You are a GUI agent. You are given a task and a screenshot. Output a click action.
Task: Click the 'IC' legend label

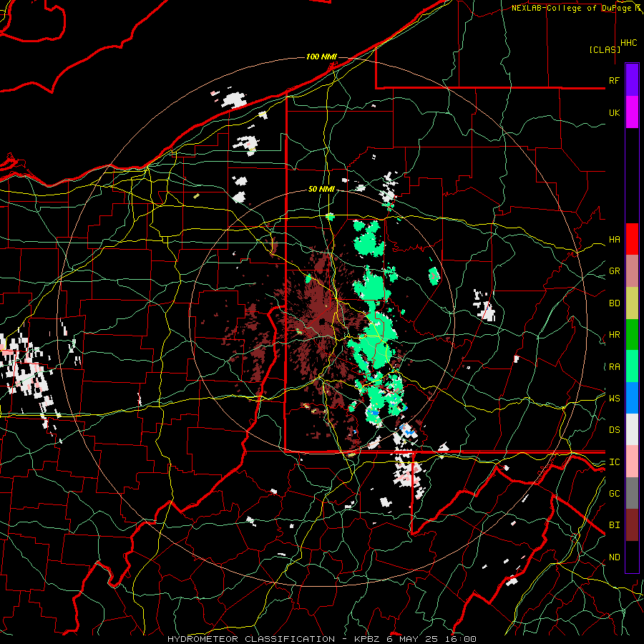(x=614, y=462)
